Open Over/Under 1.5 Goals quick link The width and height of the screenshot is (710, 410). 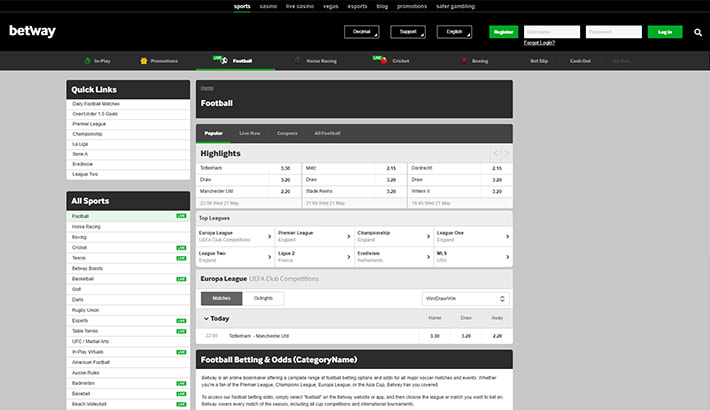click(x=95, y=114)
